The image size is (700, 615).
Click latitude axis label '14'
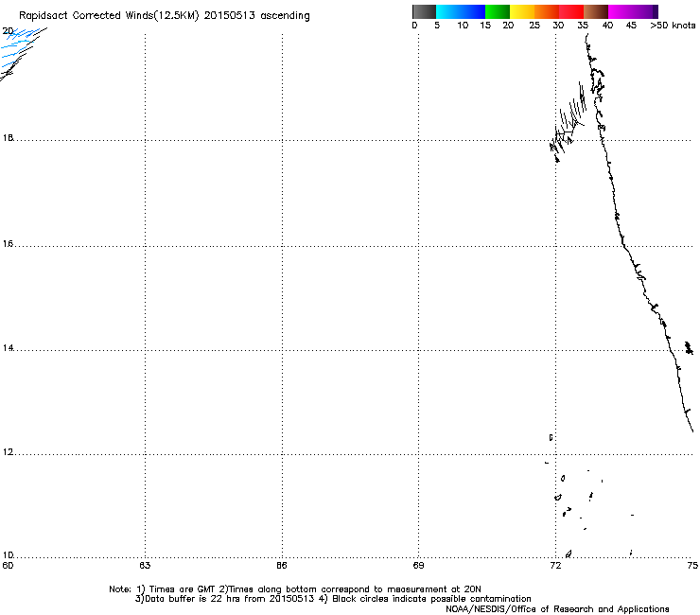[8, 348]
